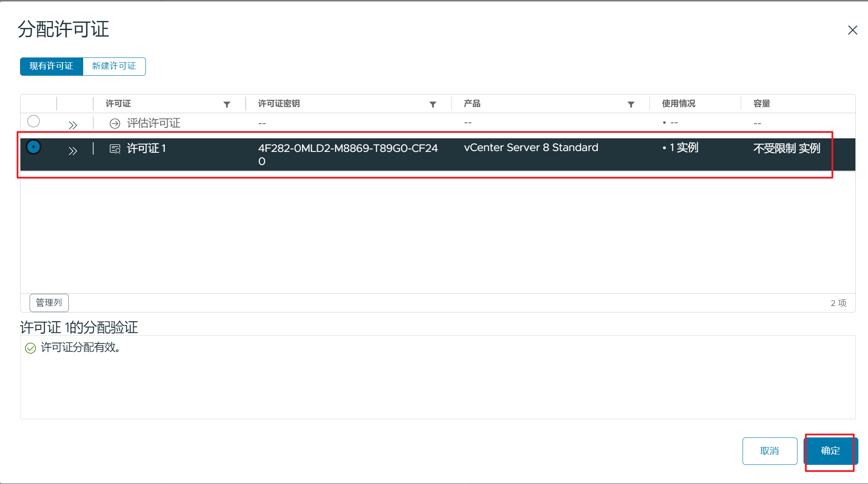Click the license certificate icon beside 许可证 1

click(115, 149)
